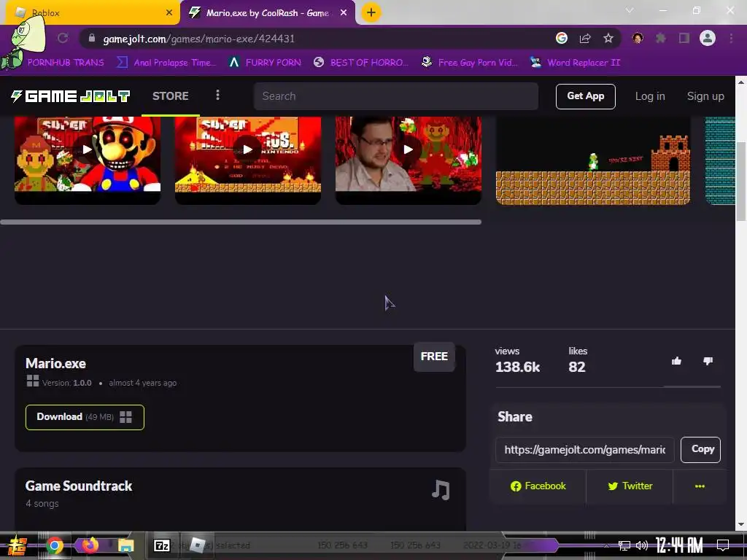Open File Explorer from the taskbar
Viewport: 747px width, 560px height.
click(x=125, y=545)
